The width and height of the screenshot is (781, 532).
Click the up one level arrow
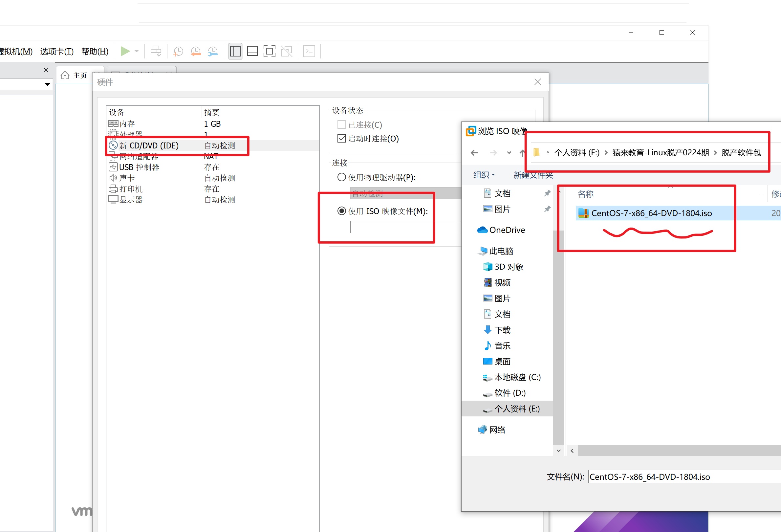click(522, 153)
